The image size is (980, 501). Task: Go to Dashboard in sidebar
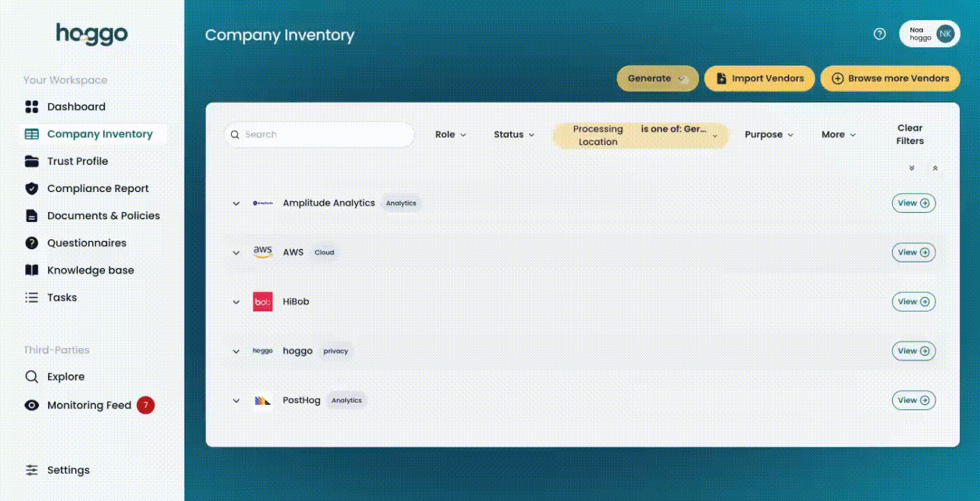coord(76,106)
